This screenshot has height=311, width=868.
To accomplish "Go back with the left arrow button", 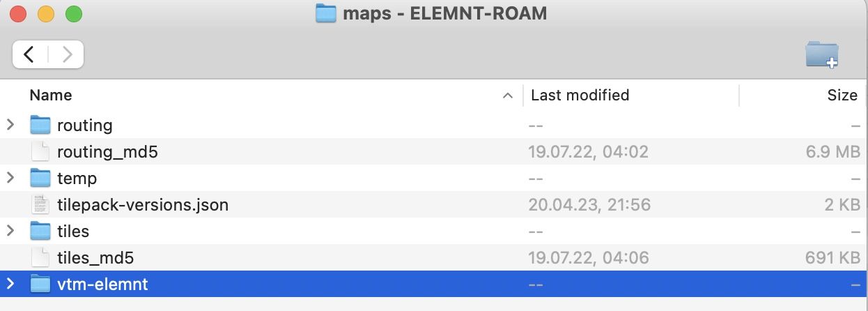I will pyautogui.click(x=29, y=54).
